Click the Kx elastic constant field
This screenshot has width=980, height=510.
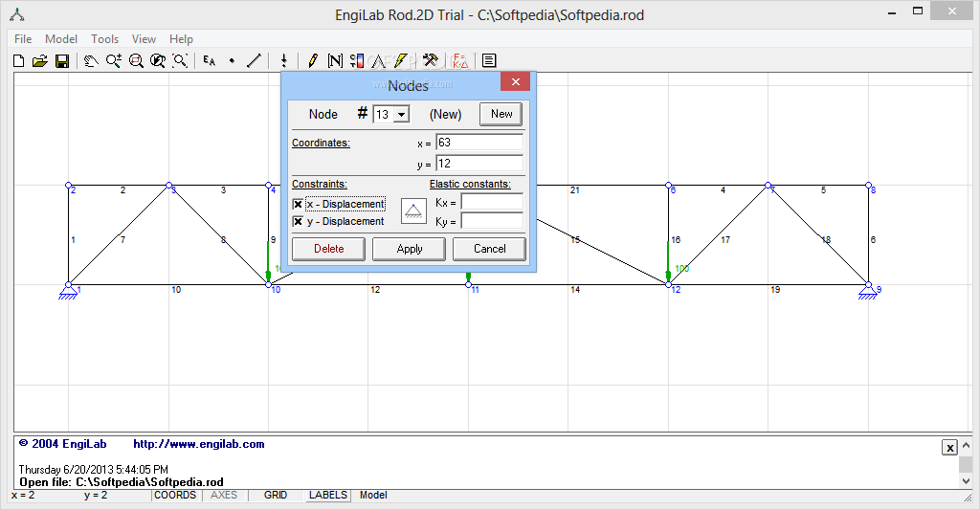click(x=492, y=202)
